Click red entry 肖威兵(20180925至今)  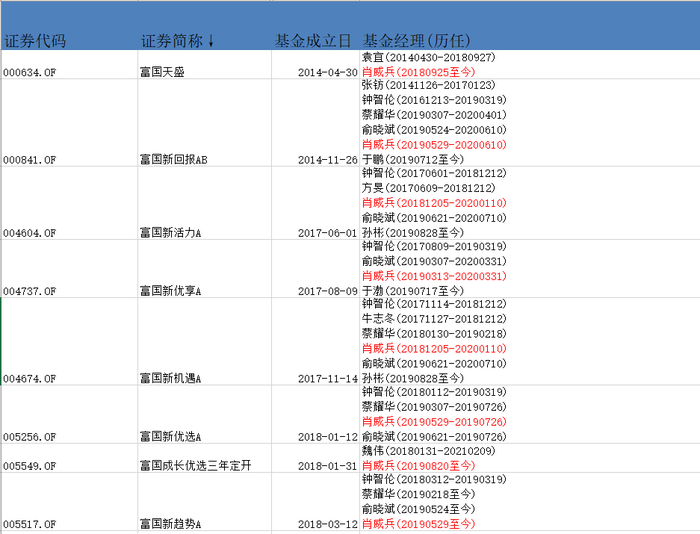[x=419, y=72]
